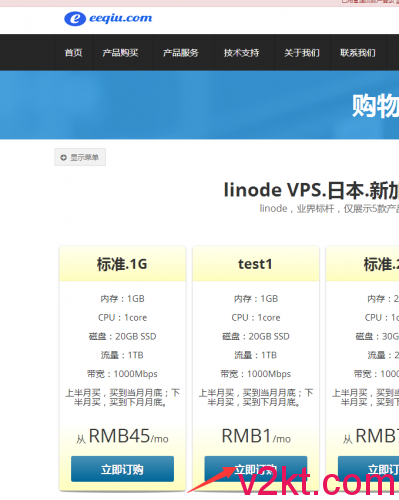Viewport: 399px width, 500px height.
Task: Click the test1 plan title
Action: [255, 264]
